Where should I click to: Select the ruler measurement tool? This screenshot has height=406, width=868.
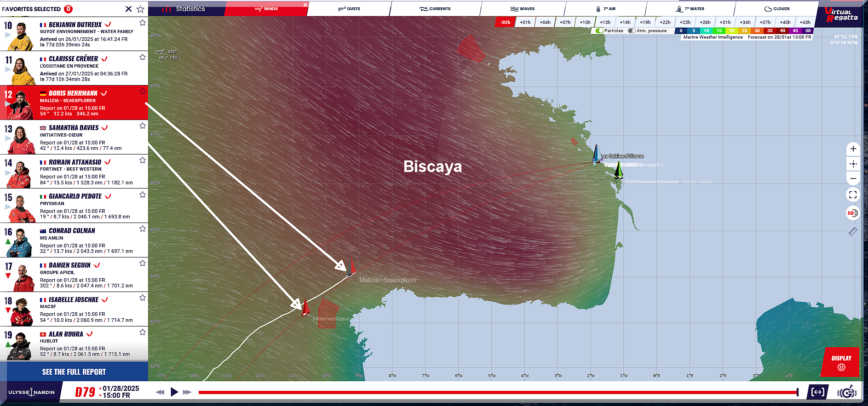[x=852, y=232]
